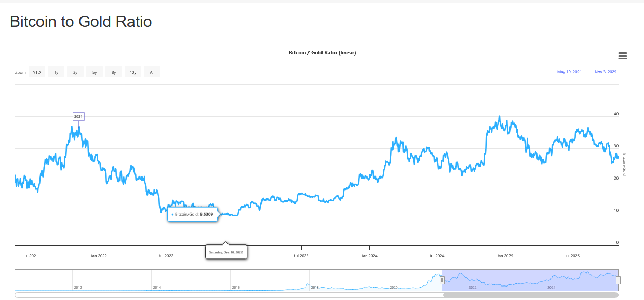Open the chart context hamburger menu

[x=623, y=56]
